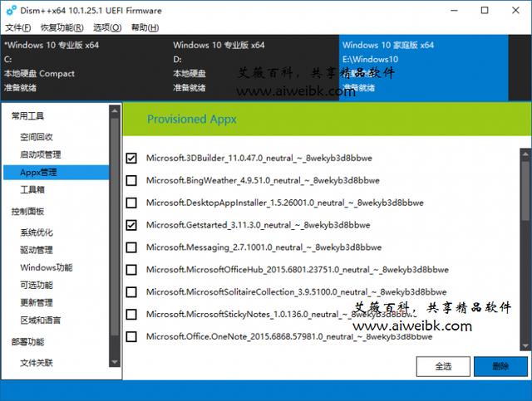Open 工具箱 in the sidebar
This screenshot has height=401, width=532.
[x=32, y=189]
